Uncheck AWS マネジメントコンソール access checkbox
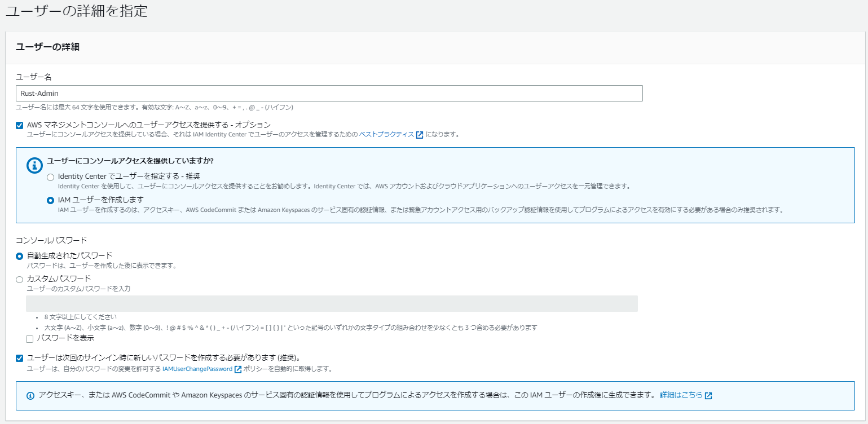The height and width of the screenshot is (424, 868). coord(20,125)
